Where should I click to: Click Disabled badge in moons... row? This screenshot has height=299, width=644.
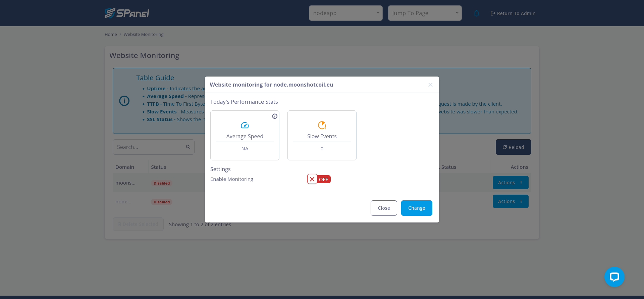pyautogui.click(x=162, y=183)
